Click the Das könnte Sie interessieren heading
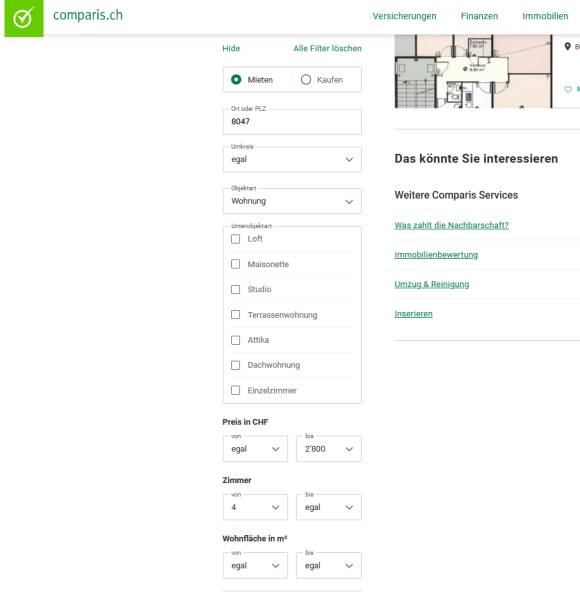This screenshot has height=592, width=580. click(x=476, y=159)
